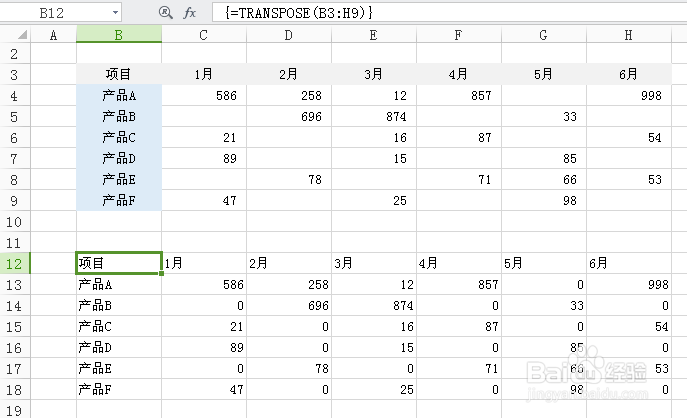Image resolution: width=687 pixels, height=418 pixels.
Task: Select row 10 header
Action: pos(14,222)
